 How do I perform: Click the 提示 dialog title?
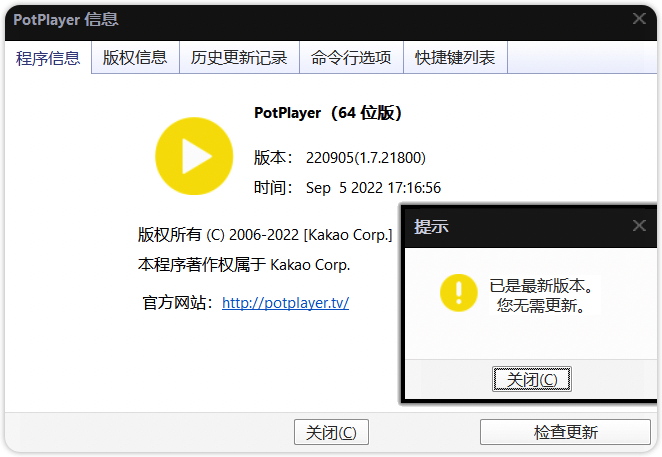point(431,227)
